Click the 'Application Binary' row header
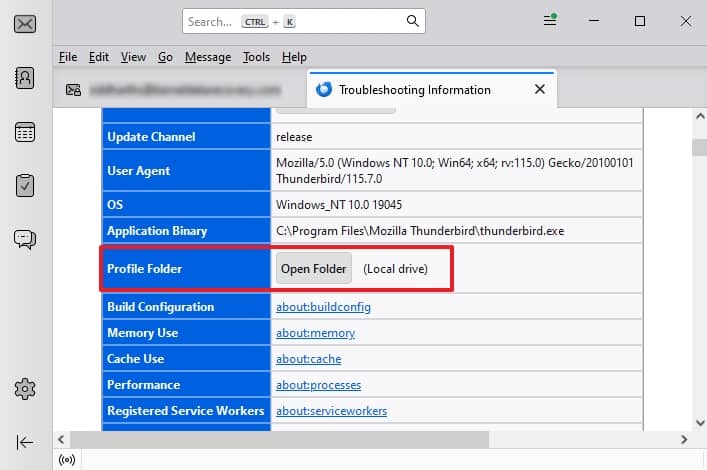This screenshot has width=707, height=470. 186,231
